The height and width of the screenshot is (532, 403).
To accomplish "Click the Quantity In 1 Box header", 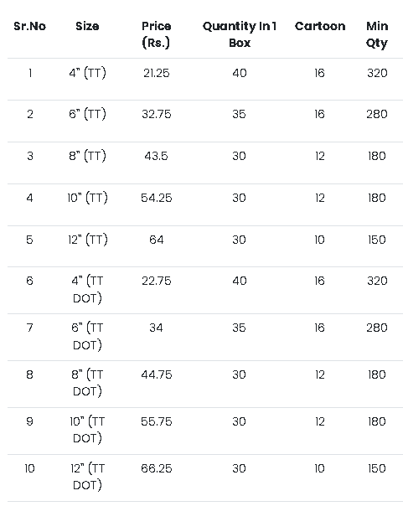I will [240, 34].
